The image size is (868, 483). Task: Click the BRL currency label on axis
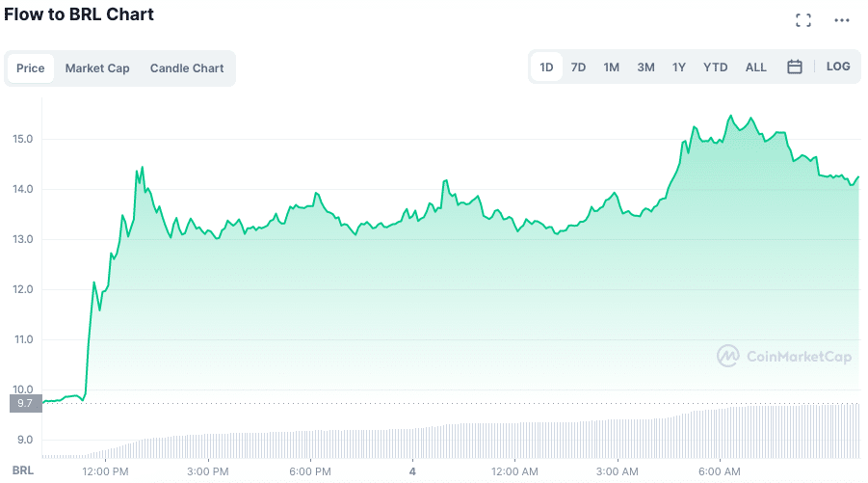coord(23,471)
